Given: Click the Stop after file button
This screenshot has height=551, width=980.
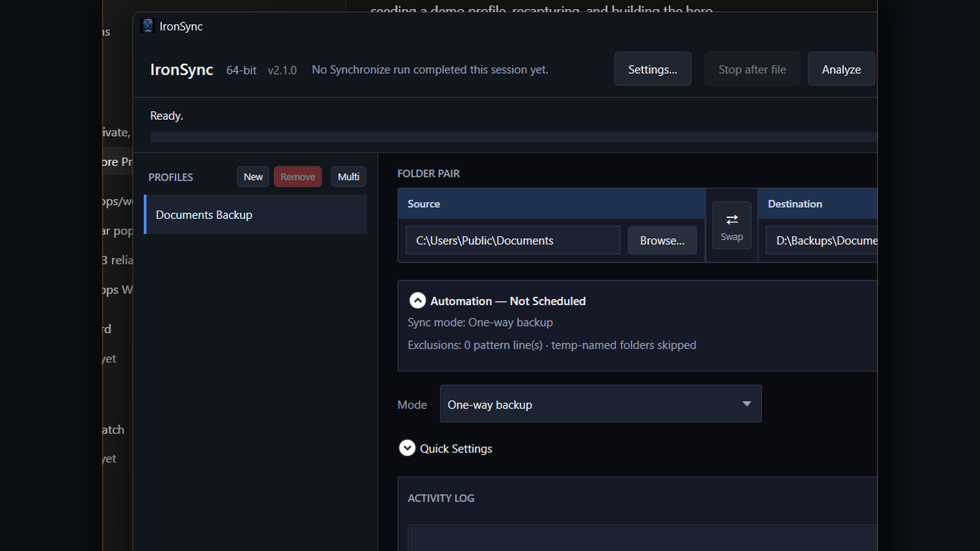Looking at the screenshot, I should 752,69.
